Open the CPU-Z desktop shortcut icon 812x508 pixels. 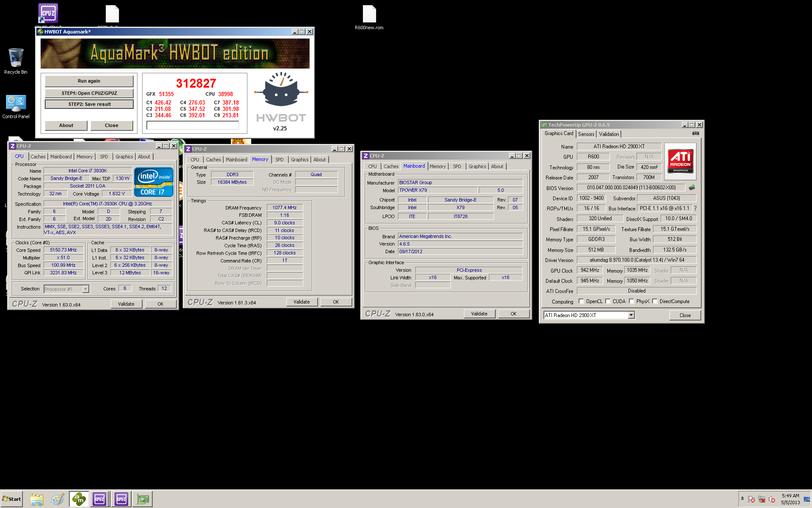pos(48,14)
